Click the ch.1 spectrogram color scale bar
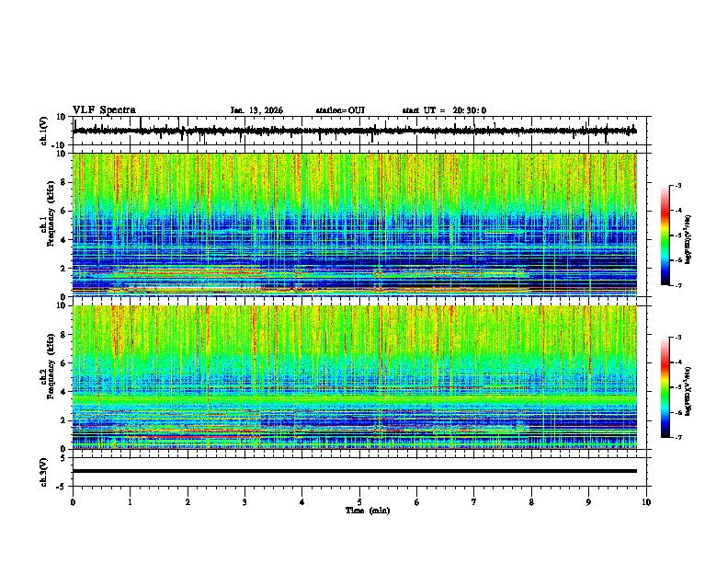This screenshot has height=563, width=728. pyautogui.click(x=665, y=236)
